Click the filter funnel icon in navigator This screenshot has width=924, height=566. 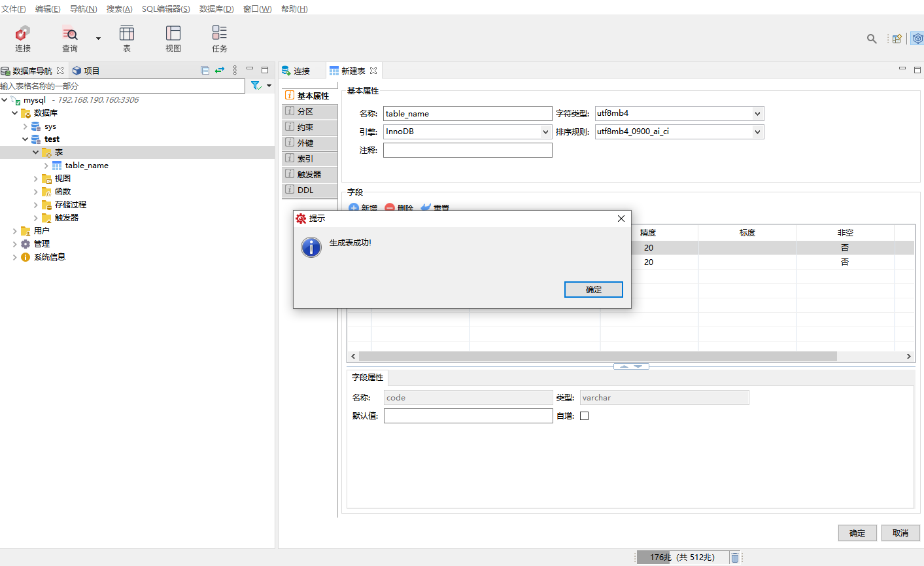coord(256,86)
